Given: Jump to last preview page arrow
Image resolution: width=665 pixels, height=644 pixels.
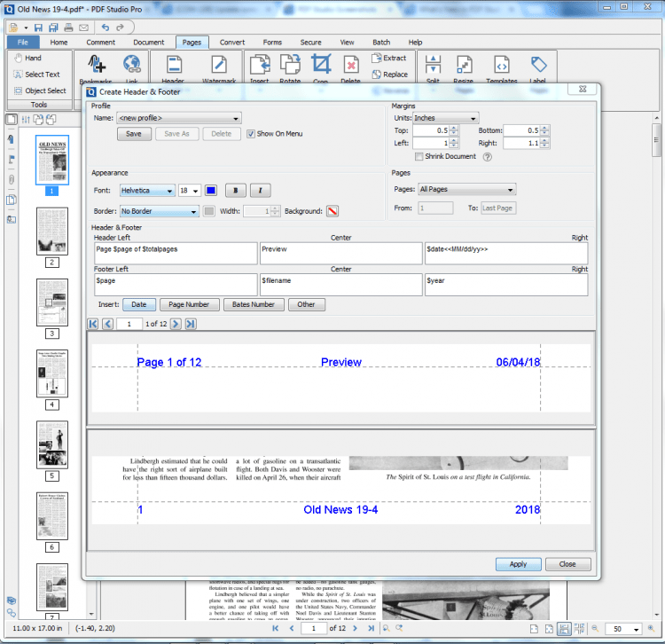Looking at the screenshot, I should pos(190,325).
